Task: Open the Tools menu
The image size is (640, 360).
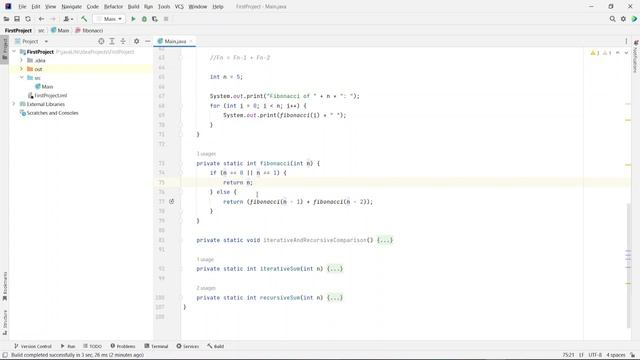Action: point(164,7)
